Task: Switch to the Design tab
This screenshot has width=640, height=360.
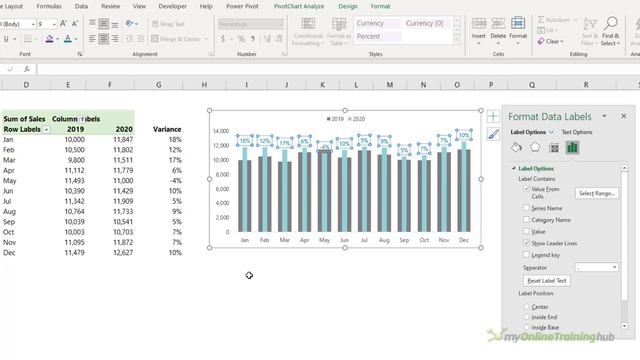Action: click(348, 6)
